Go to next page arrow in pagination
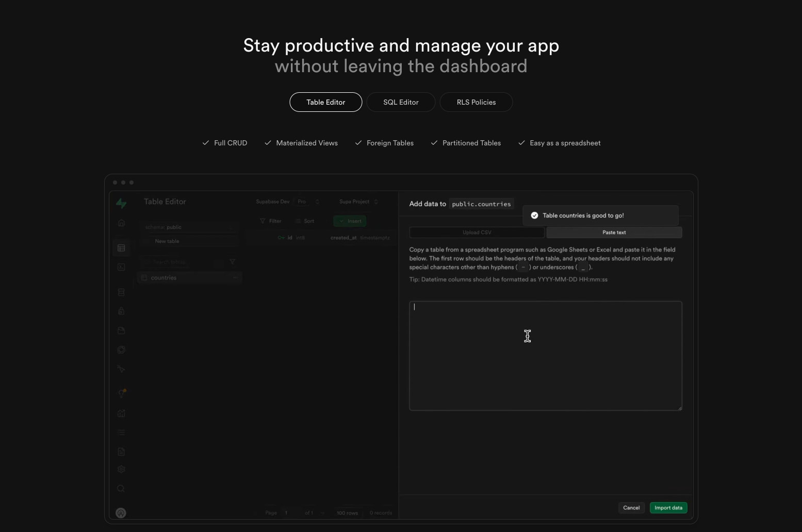Viewport: 802px width, 532px height. [323, 513]
